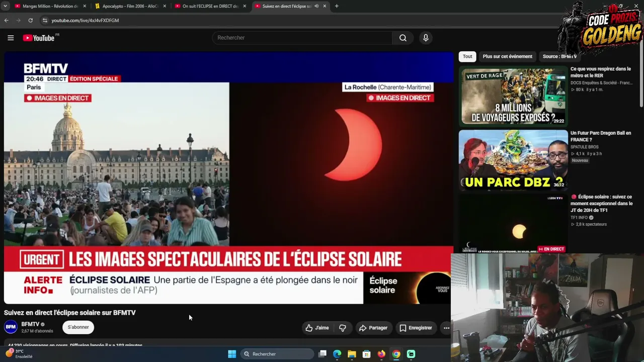Viewport: 644px width, 362px height.
Task: Click the video title Suivez en direct
Action: (x=70, y=313)
